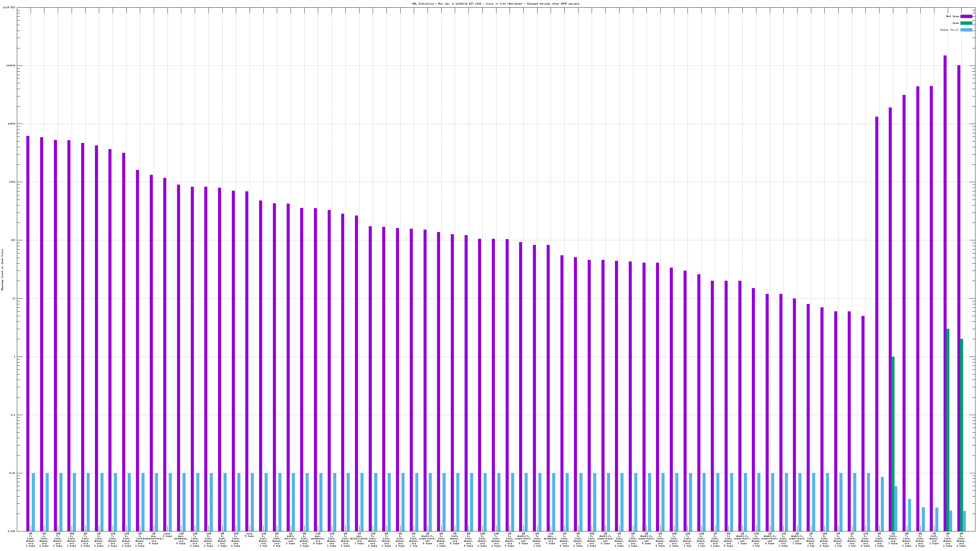980x551 pixels.
Task: Click the dnsbl-2.uceprotect.net 6 hops label
Action: coord(770,539)
